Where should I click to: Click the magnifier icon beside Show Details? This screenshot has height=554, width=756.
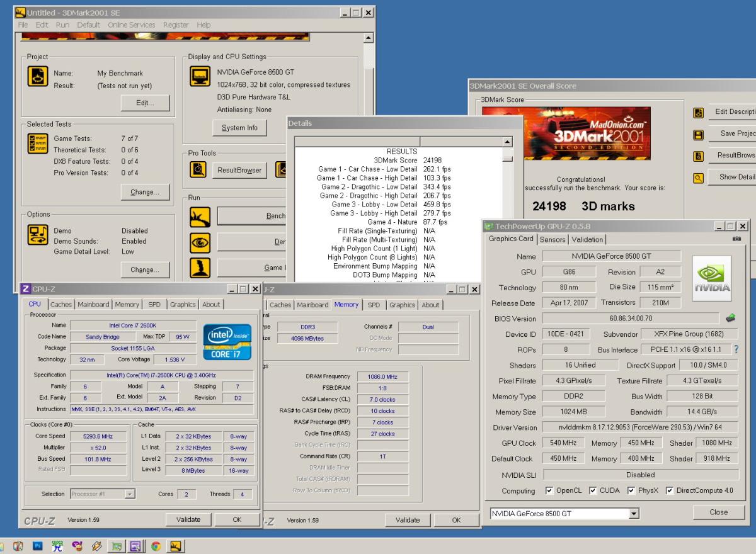coord(698,178)
